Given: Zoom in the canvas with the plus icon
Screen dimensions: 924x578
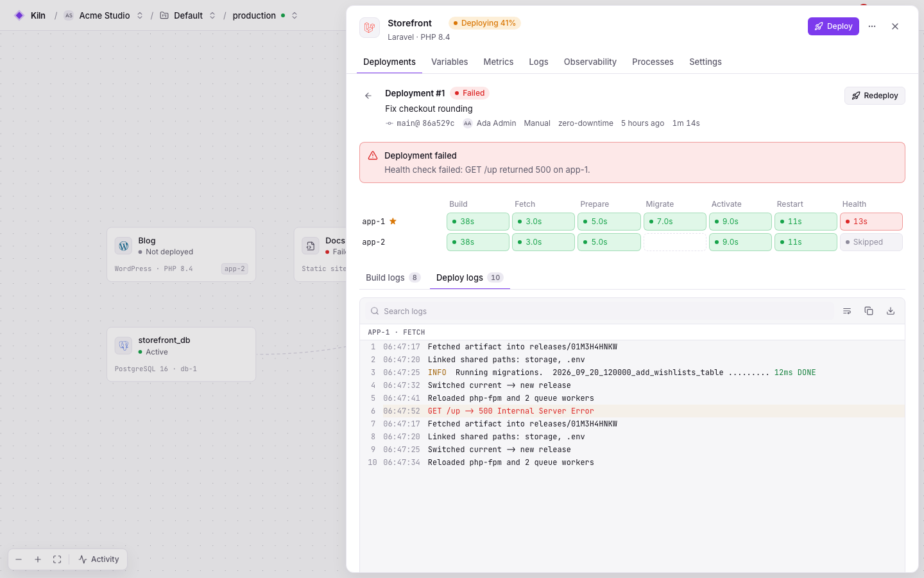Looking at the screenshot, I should (38, 559).
